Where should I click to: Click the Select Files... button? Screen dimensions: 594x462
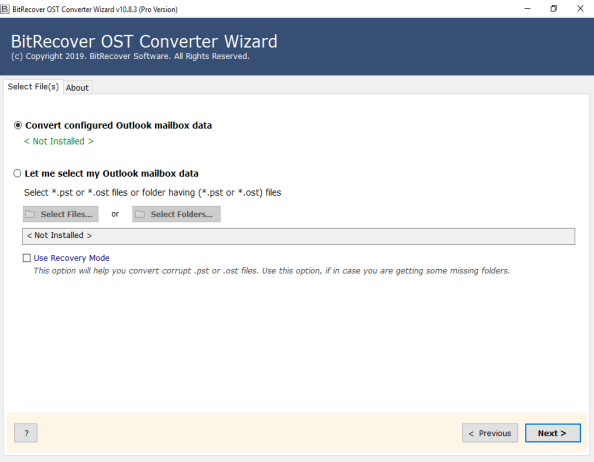pyautogui.click(x=61, y=214)
